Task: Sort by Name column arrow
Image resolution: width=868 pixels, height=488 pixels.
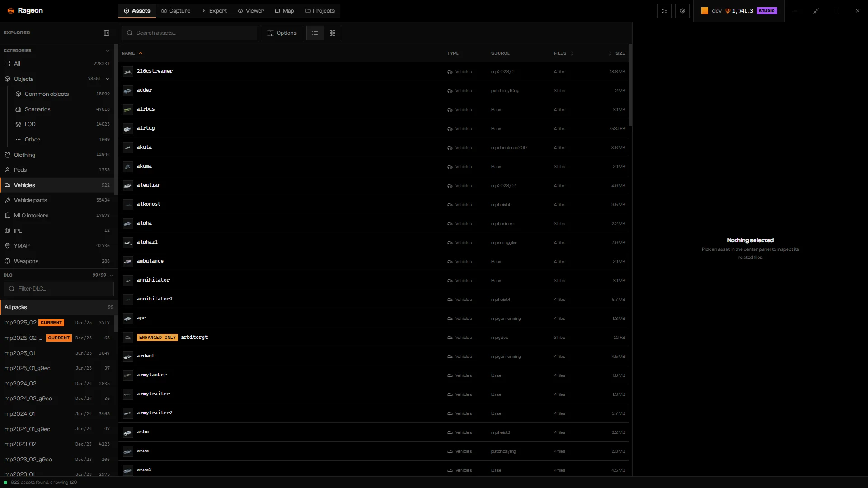Action: click(141, 53)
